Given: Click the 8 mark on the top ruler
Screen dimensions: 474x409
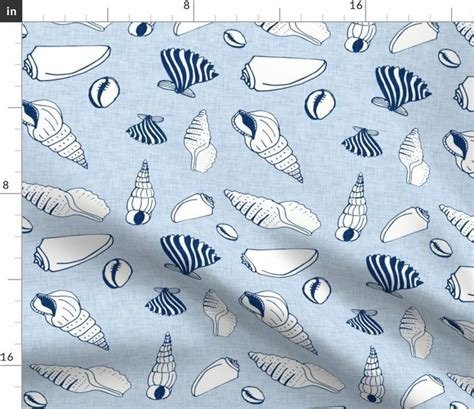Looking at the screenshot, I should click(186, 5).
